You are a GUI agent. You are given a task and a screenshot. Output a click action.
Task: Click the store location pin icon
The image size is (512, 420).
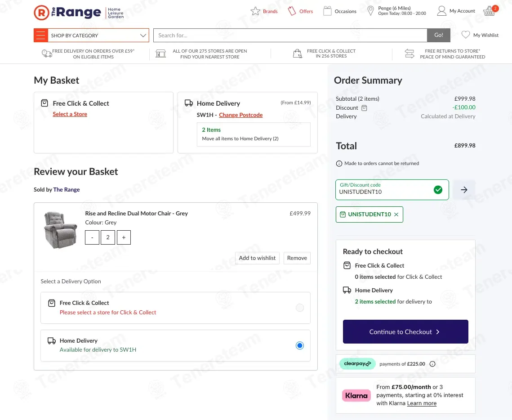click(370, 11)
